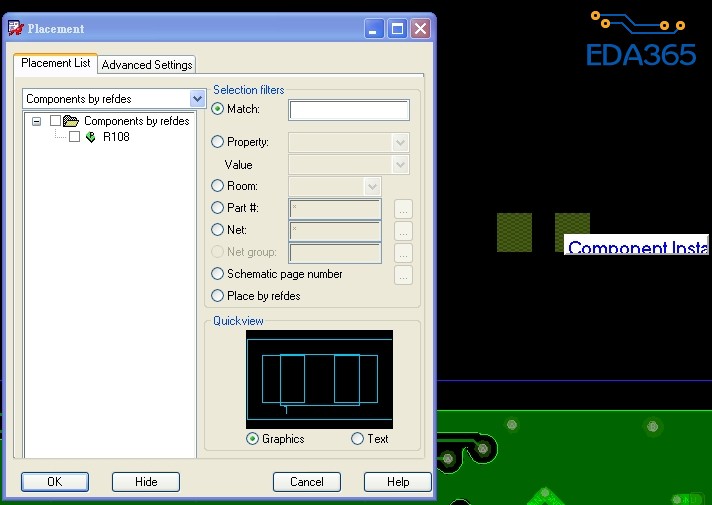Viewport: 712px width, 505px height.
Task: Select the Room filter option
Action: coord(218,186)
